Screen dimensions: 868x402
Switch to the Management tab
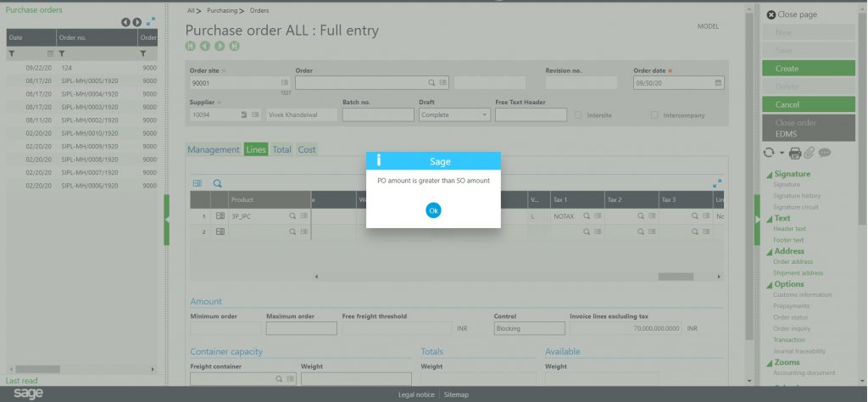[x=213, y=149]
